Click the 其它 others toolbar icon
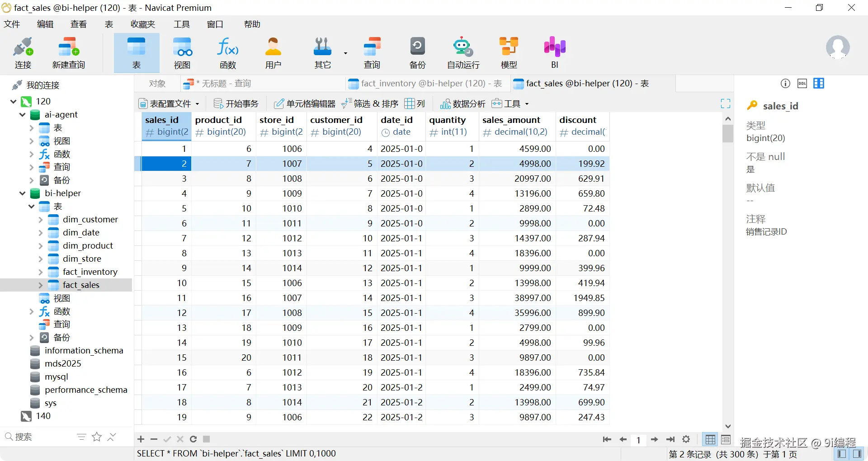 [322, 53]
